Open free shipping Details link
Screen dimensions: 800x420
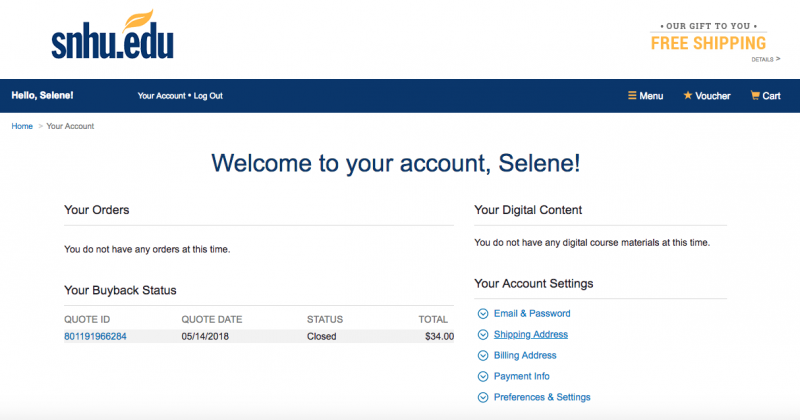tap(765, 60)
